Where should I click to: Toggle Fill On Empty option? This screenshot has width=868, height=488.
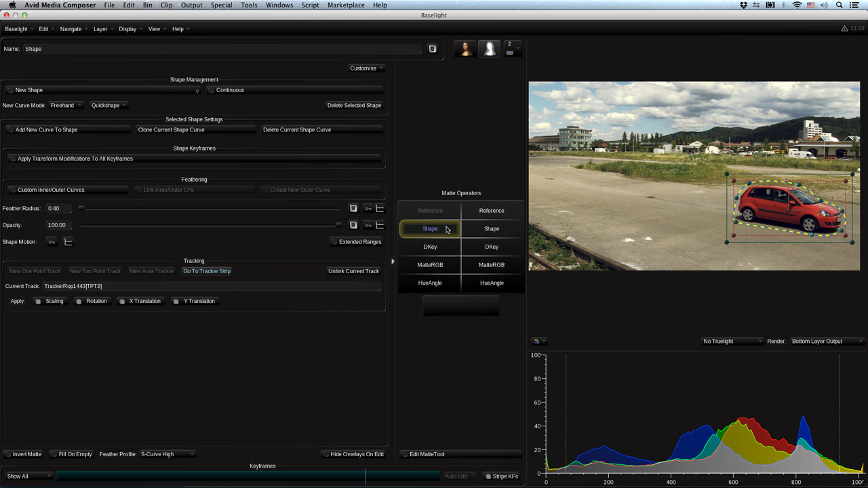coord(71,454)
